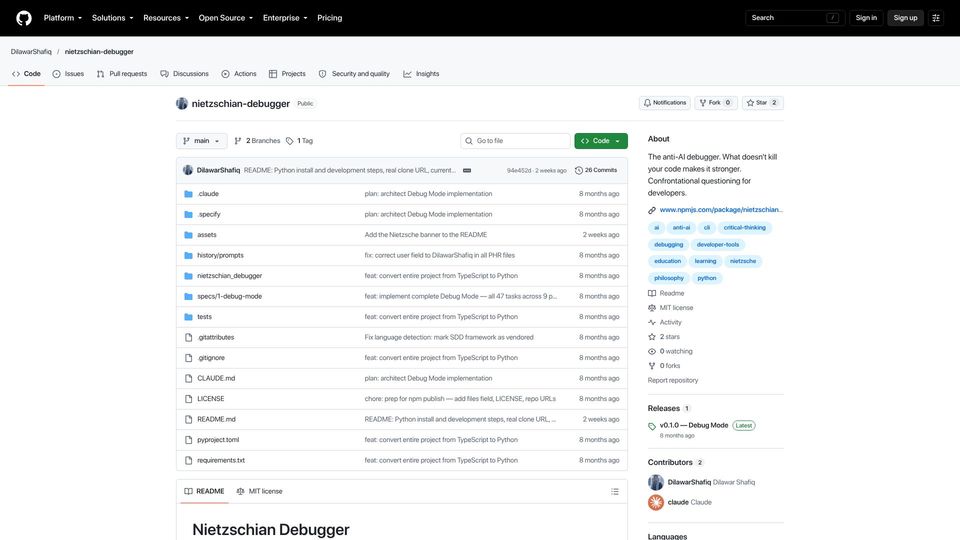Image resolution: width=960 pixels, height=540 pixels.
Task: Click the Fork button
Action: coord(715,103)
